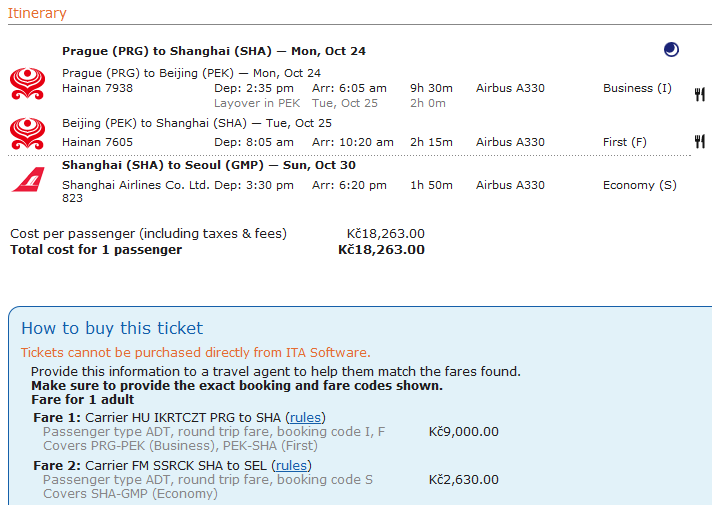This screenshot has width=712, height=505.
Task: Click the meal icon on Business (I) row
Action: point(699,94)
